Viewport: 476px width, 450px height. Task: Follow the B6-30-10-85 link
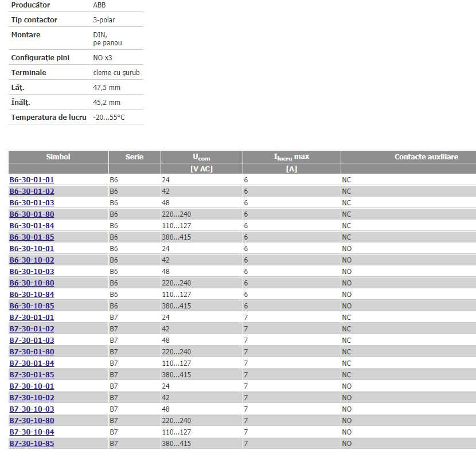(x=32, y=306)
